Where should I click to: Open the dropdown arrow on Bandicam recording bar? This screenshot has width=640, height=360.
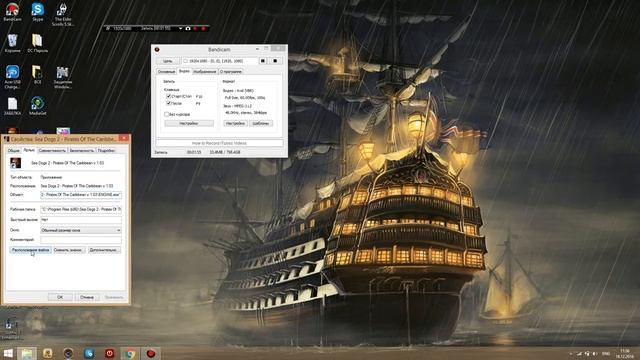[x=180, y=28]
